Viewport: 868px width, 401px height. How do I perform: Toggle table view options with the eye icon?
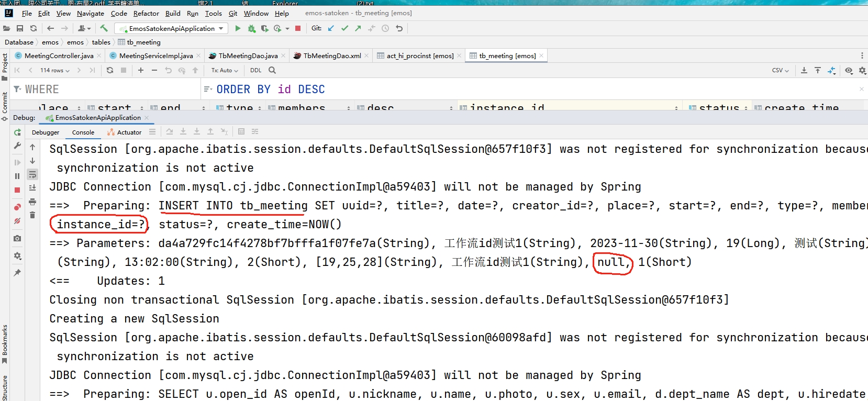click(849, 70)
